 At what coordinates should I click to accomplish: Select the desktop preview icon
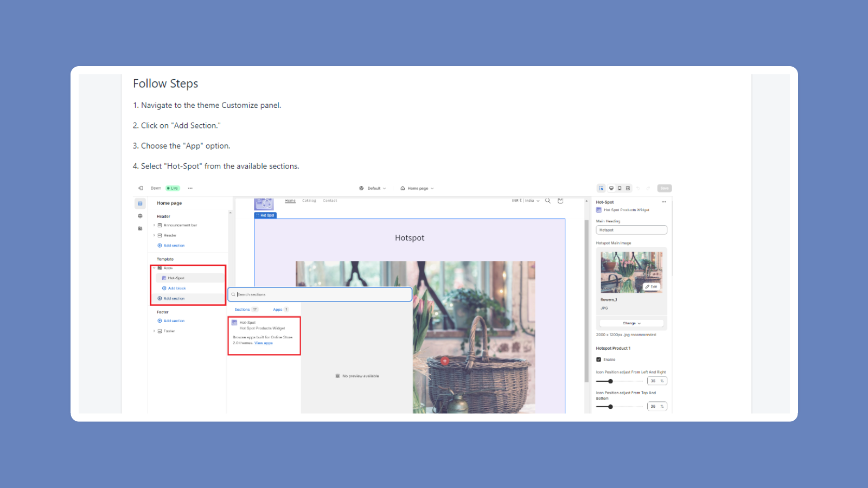(611, 188)
